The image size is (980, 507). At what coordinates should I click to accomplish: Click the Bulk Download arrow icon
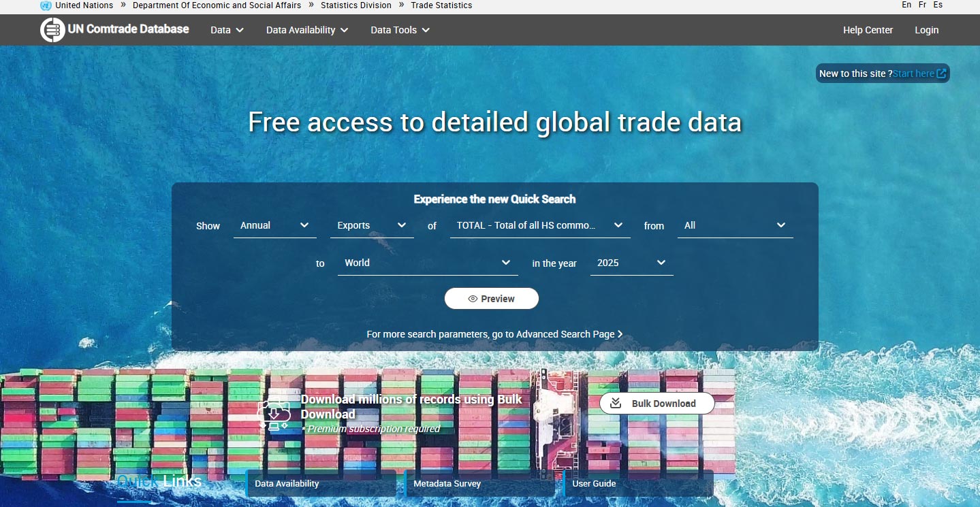(616, 404)
